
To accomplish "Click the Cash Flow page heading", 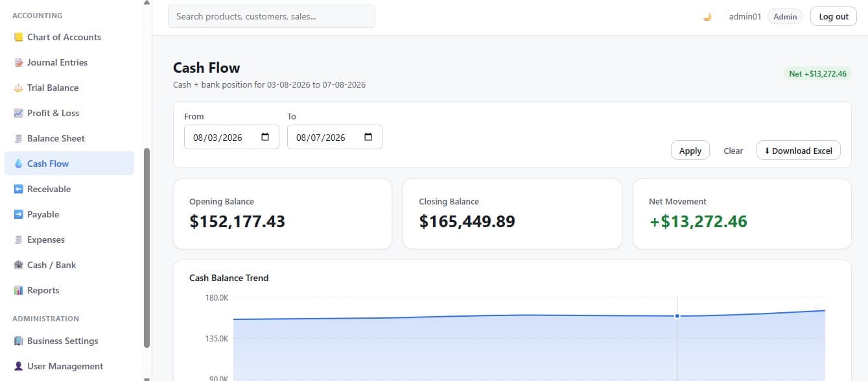I will [x=207, y=68].
